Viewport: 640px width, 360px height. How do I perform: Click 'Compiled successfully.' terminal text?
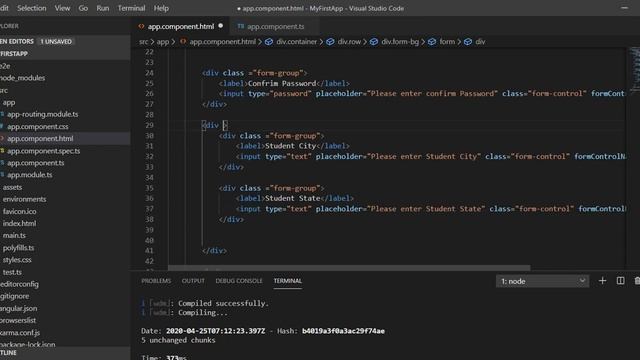click(223, 303)
